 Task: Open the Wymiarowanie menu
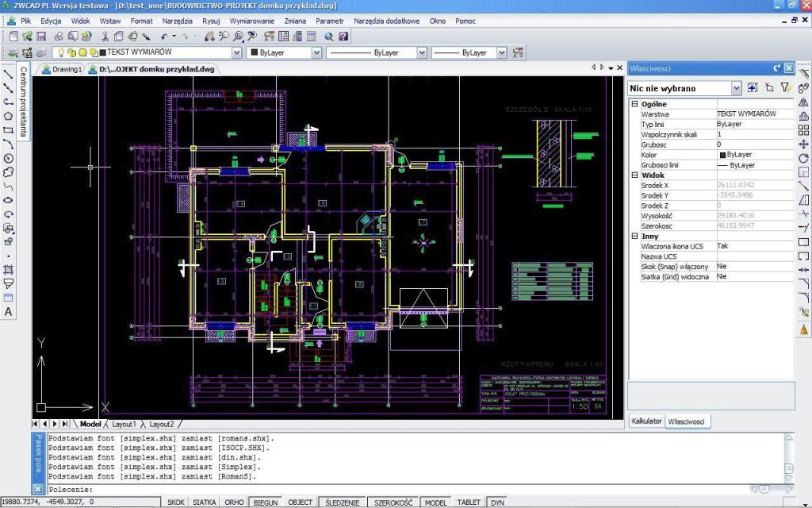(x=251, y=21)
